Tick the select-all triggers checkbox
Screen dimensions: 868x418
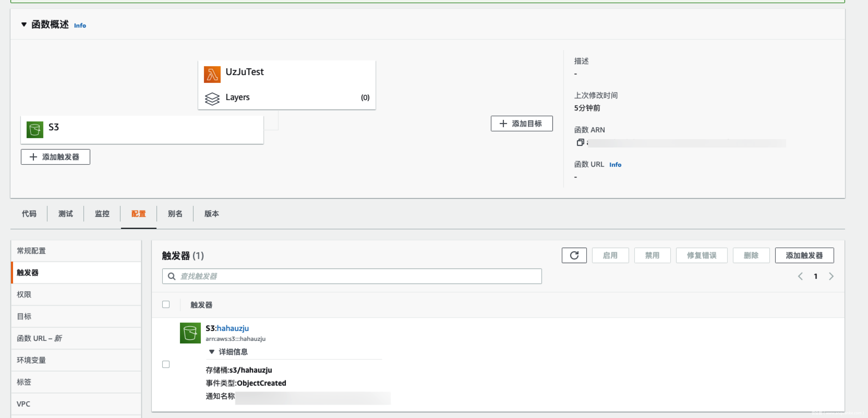(x=166, y=305)
